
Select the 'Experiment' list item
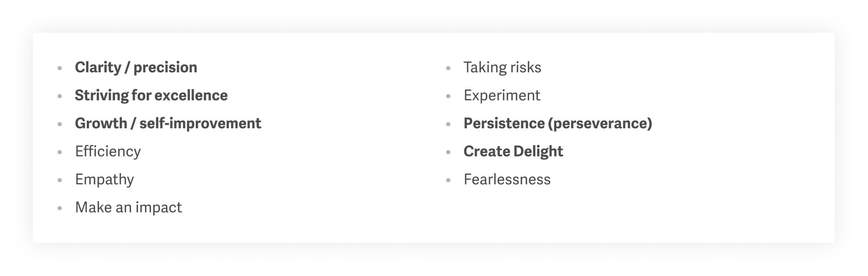502,96
